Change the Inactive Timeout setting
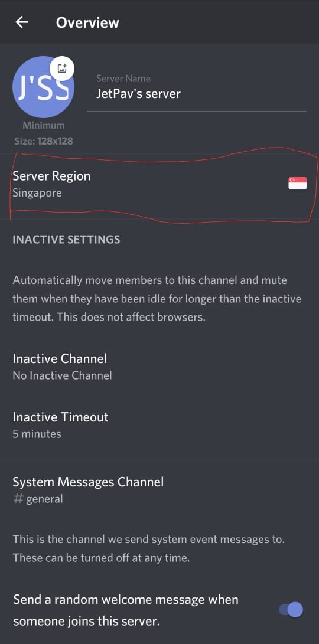319x644 pixels. coord(159,424)
